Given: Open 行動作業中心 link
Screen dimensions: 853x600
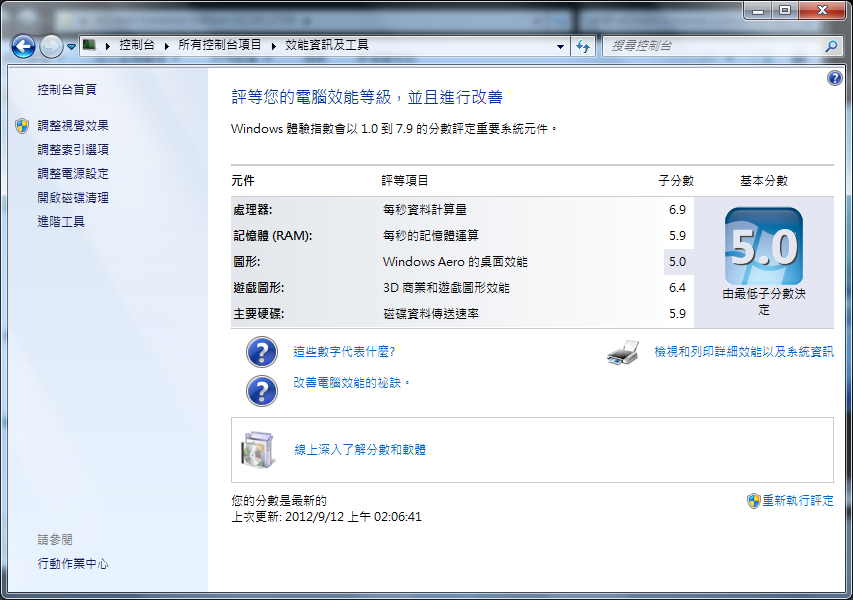Looking at the screenshot, I should 73,564.
